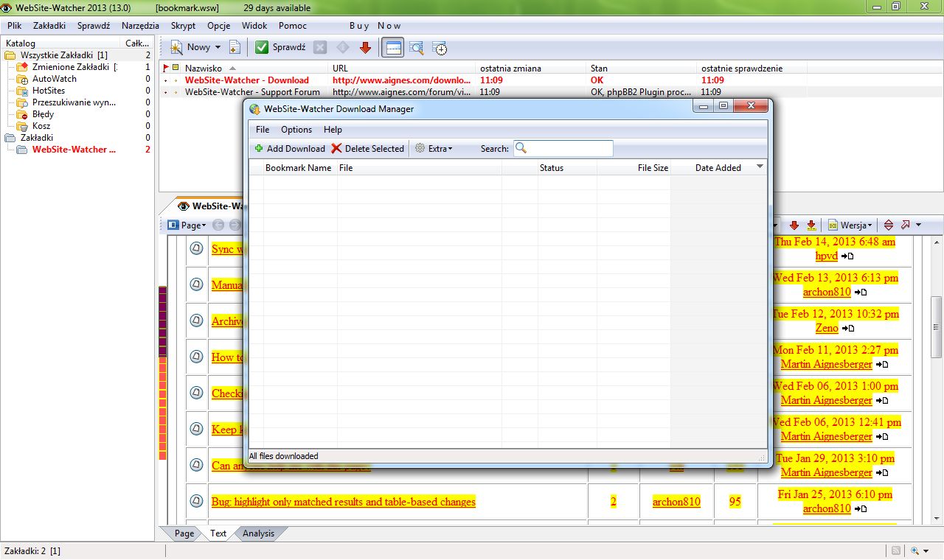This screenshot has height=560, width=944.
Task: Open the Sprawdź menu
Action: (x=94, y=25)
